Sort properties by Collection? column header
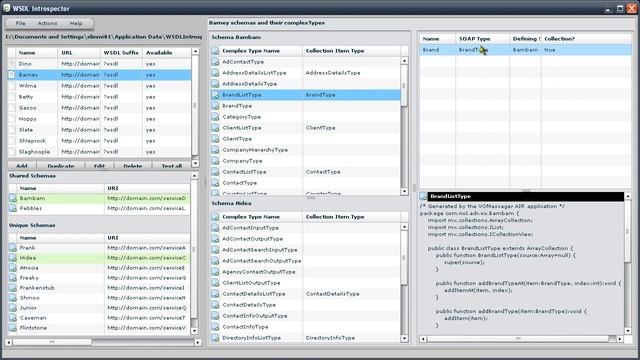The width and height of the screenshot is (640, 360). click(587, 39)
